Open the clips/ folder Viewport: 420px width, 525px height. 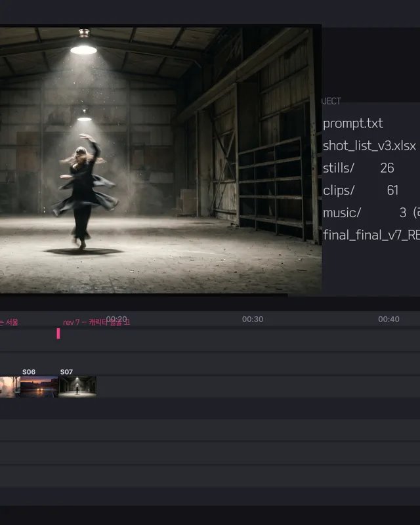pos(338,190)
